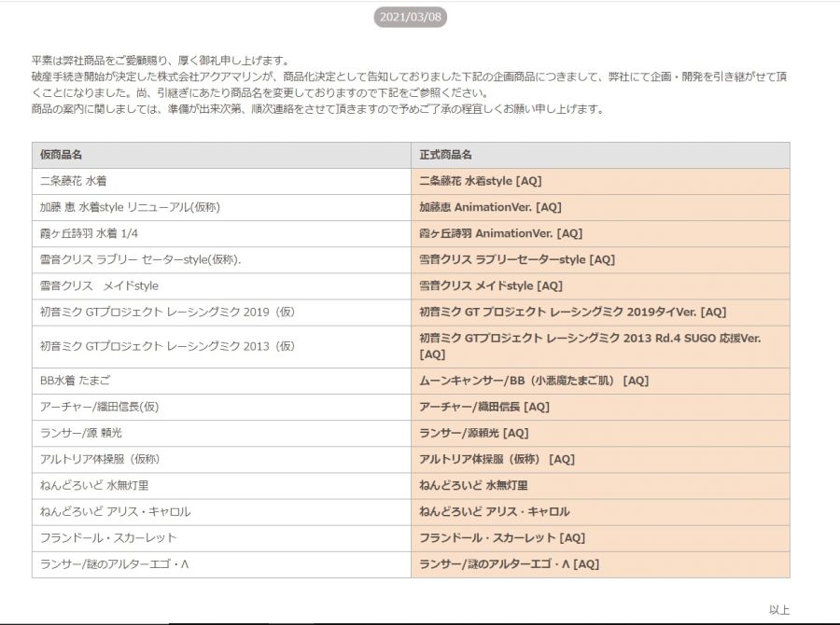This screenshot has width=840, height=625.
Task: Select '霞ケ丘詩羽 AnimationVer. [AQ]' cell
Action: click(600, 234)
